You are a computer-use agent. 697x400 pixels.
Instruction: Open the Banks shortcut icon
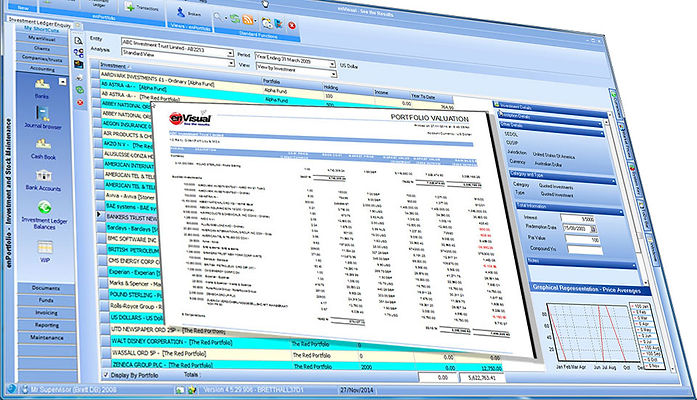pos(42,83)
